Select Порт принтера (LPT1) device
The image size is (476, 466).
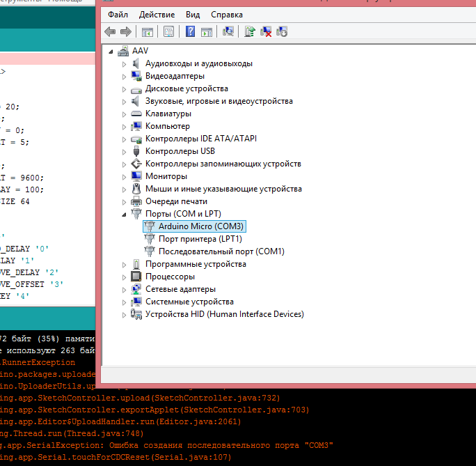[194, 239]
